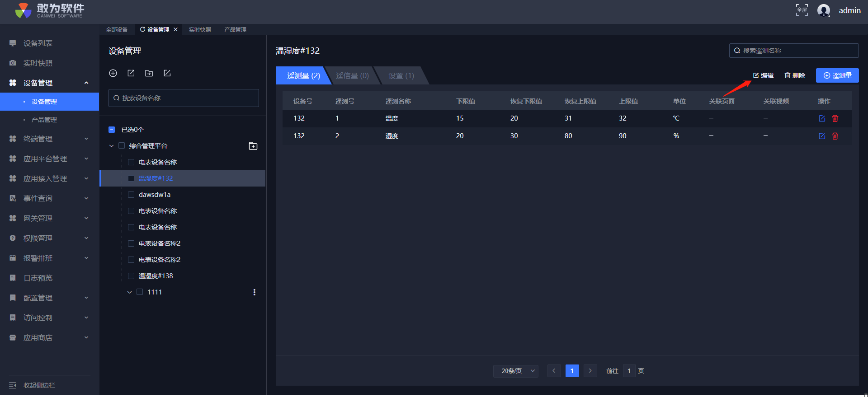Check the 综合管理平台 checkbox

tap(122, 146)
